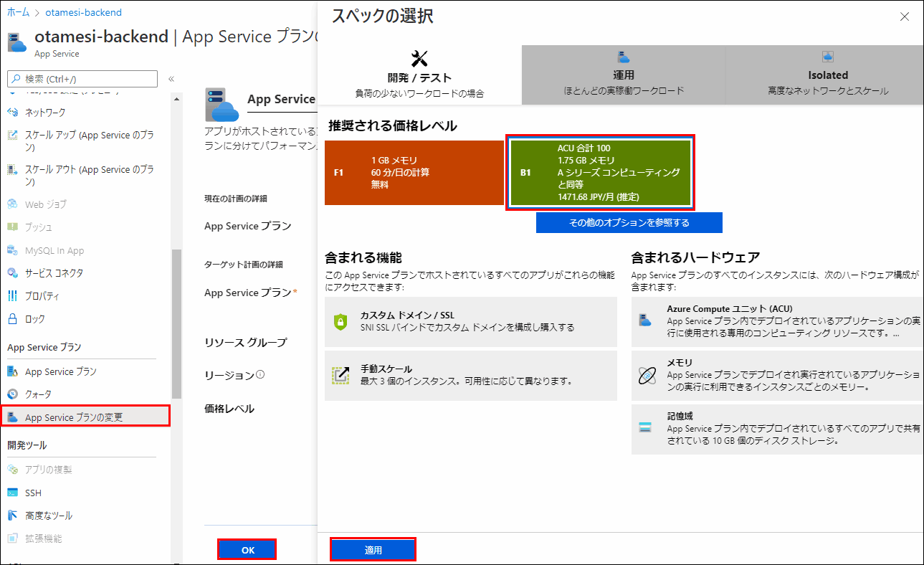Click the MySQL In App icon
This screenshot has height=565, width=924.
tap(12, 250)
